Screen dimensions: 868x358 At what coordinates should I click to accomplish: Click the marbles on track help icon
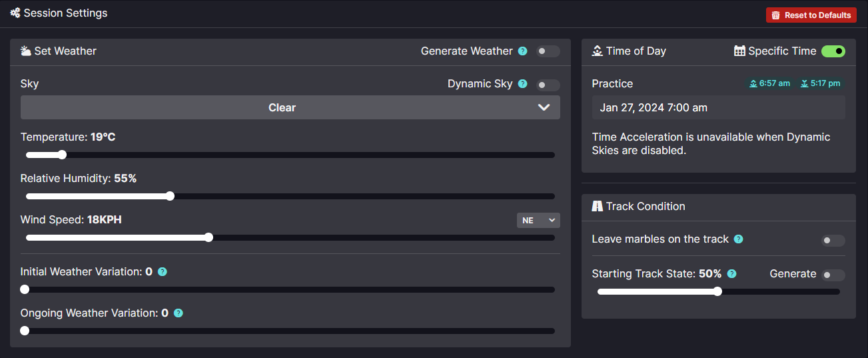[x=739, y=239]
